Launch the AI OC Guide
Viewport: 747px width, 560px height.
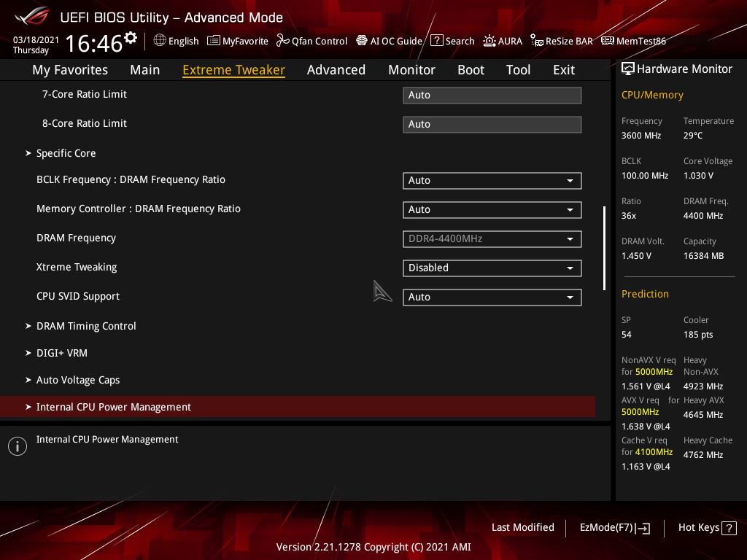[x=390, y=41]
